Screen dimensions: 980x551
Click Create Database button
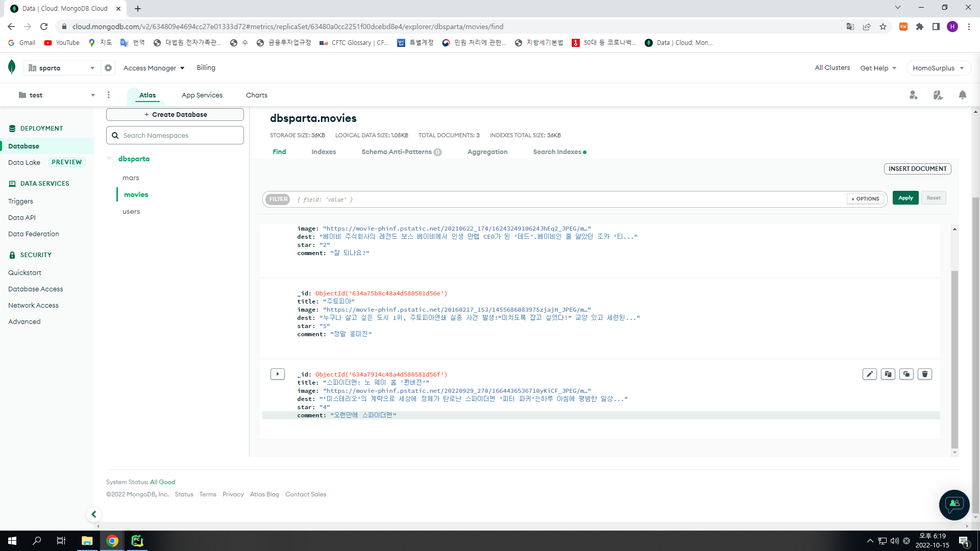tap(175, 114)
